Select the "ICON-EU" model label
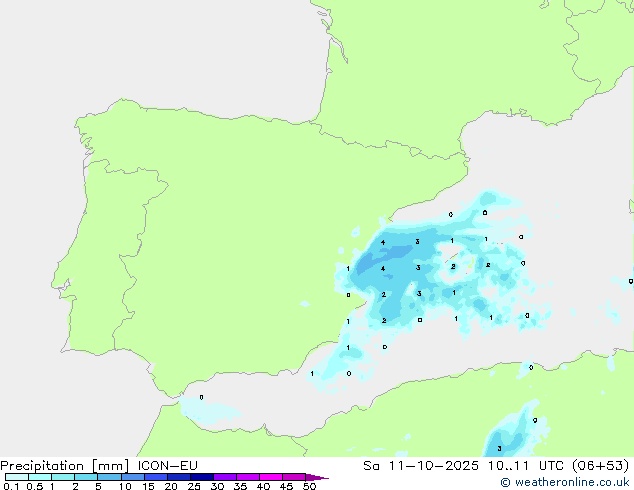Screen dimensions: 634x490 point(167,465)
